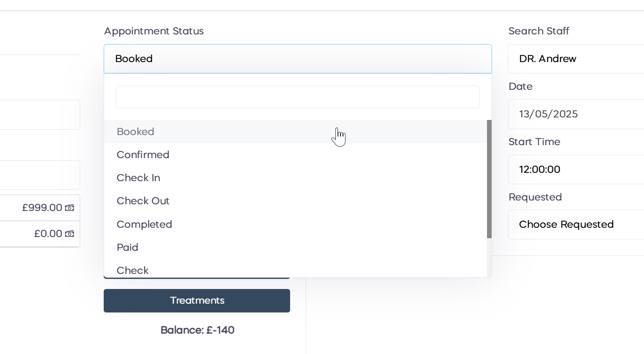Viewport: 644px width, 354px height.
Task: Click the £0.00 amount field
Action: click(40, 234)
